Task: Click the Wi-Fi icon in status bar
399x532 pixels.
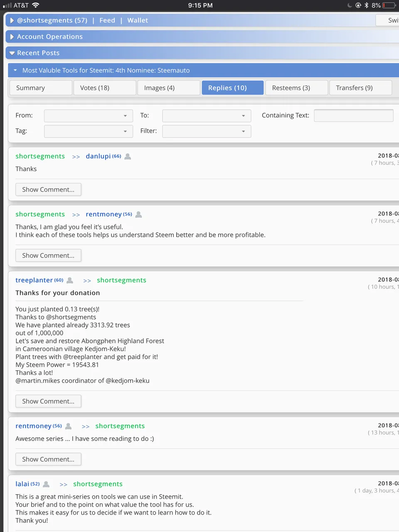Action: coord(36,5)
